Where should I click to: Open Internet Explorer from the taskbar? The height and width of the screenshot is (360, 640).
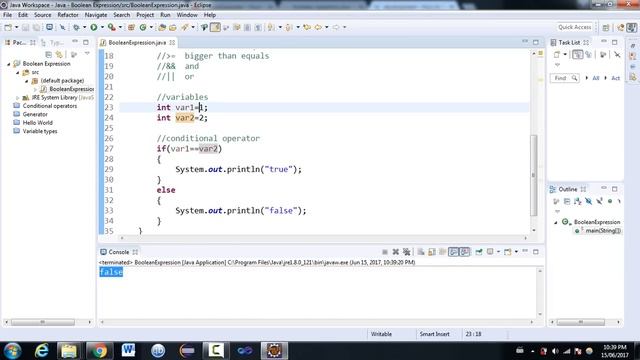point(41,351)
